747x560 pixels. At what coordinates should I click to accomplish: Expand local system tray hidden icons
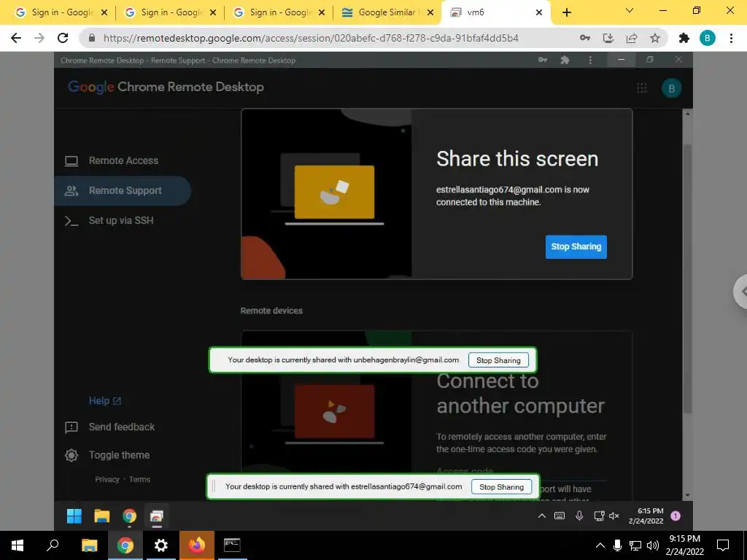pyautogui.click(x=600, y=545)
